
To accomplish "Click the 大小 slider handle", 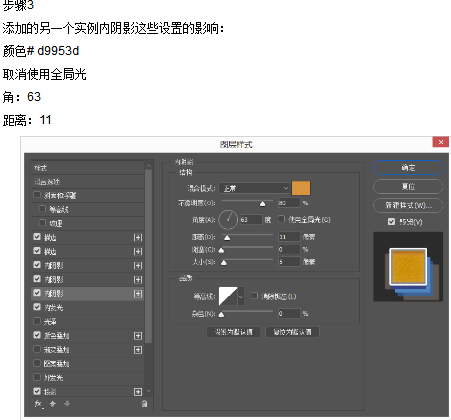I will tap(224, 263).
